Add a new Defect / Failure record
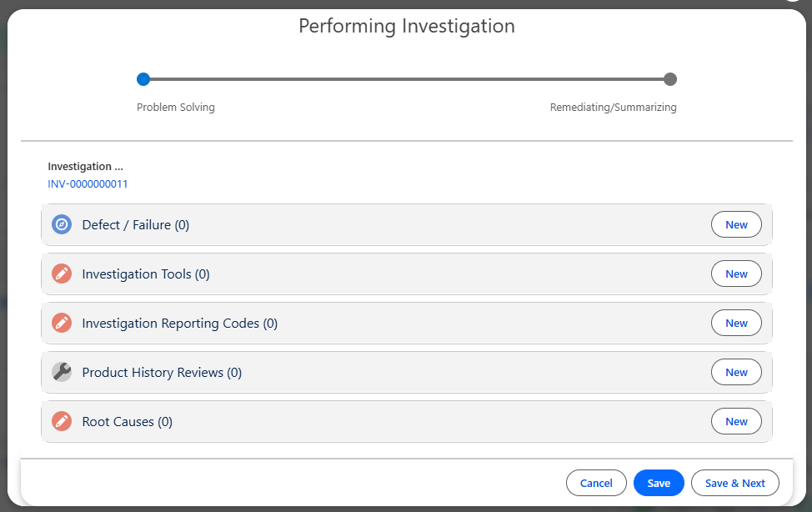 [735, 225]
